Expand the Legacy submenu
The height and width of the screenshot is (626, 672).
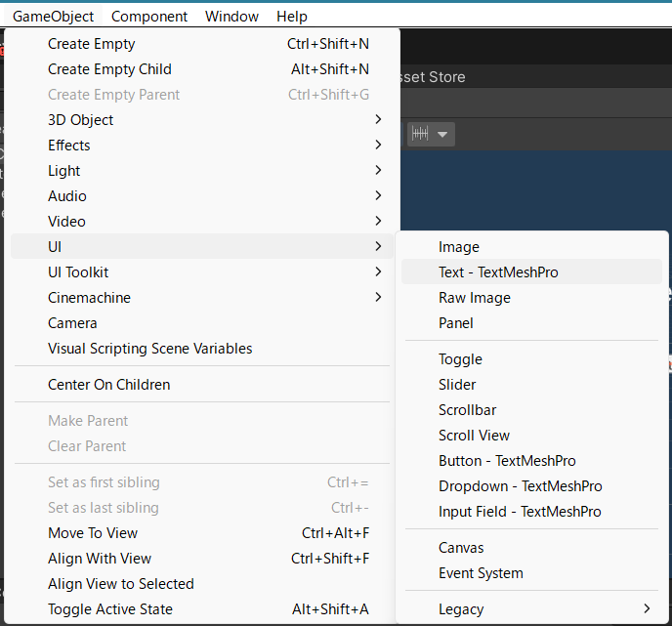point(461,609)
